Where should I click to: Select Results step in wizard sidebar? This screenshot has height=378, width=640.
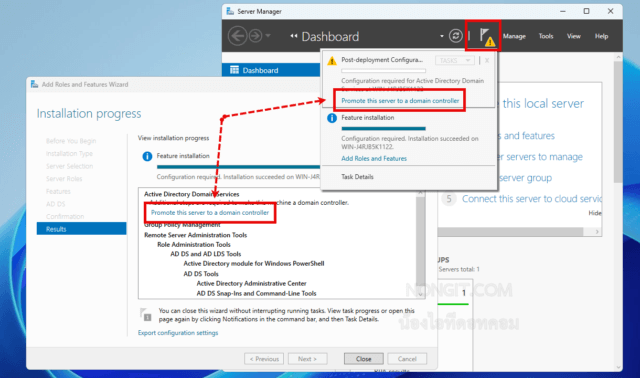pos(82,229)
